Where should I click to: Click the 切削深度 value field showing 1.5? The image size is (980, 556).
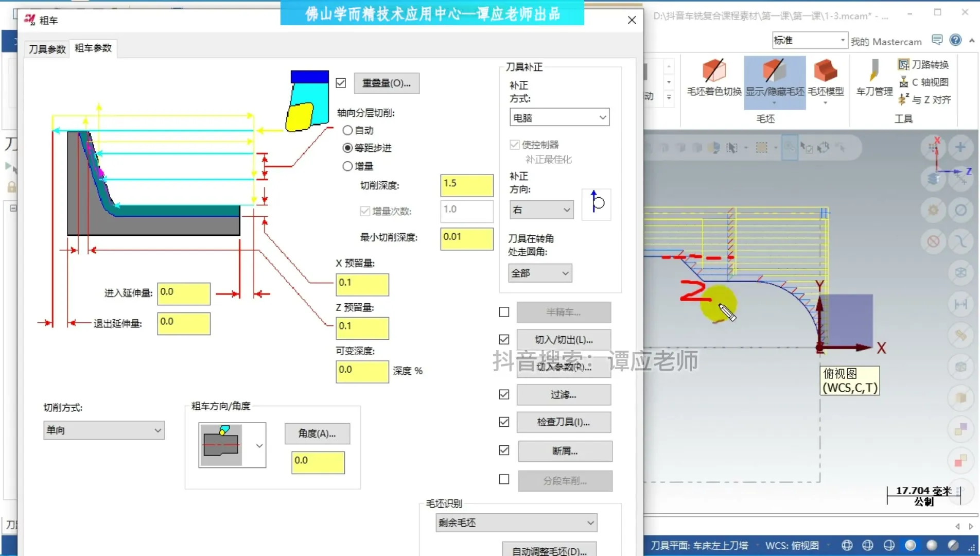[x=466, y=185]
